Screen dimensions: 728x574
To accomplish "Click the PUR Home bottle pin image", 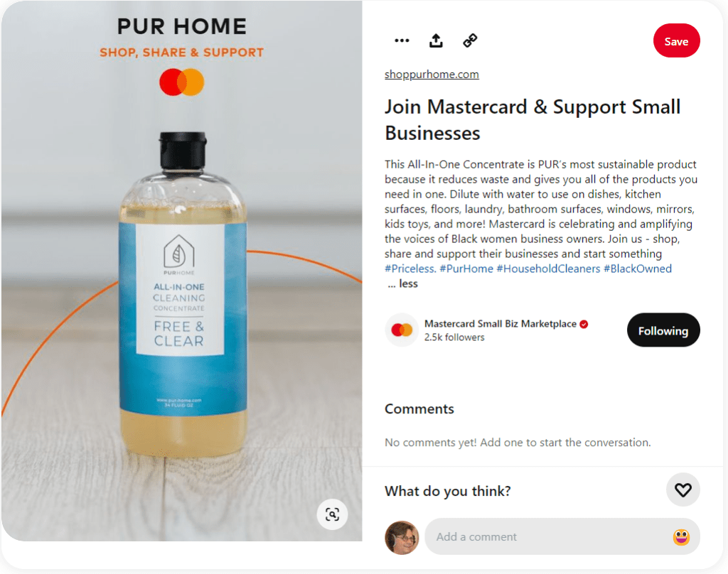I will tap(181, 271).
